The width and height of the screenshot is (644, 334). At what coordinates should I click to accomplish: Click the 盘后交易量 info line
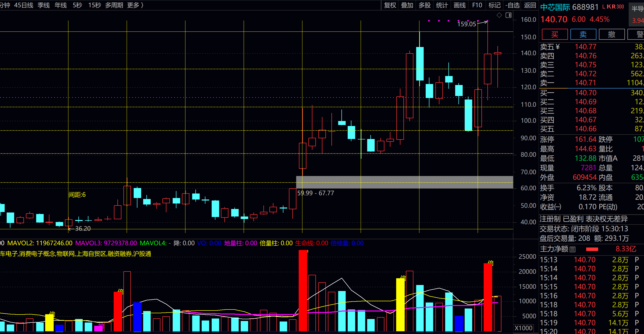pyautogui.click(x=584, y=238)
